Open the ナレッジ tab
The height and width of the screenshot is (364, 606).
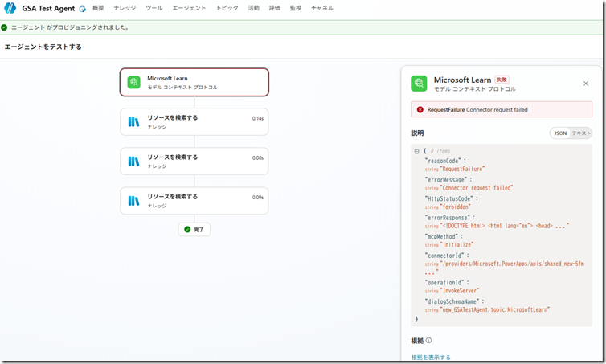125,8
